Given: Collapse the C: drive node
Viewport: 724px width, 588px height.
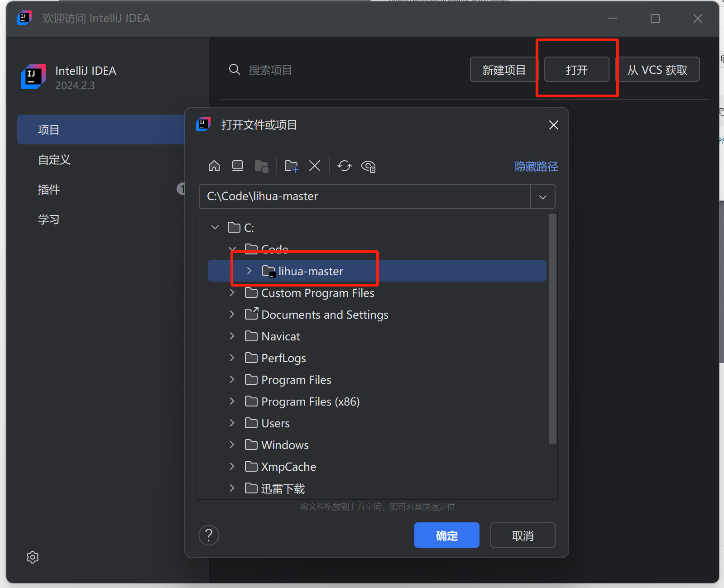Looking at the screenshot, I should coord(215,227).
